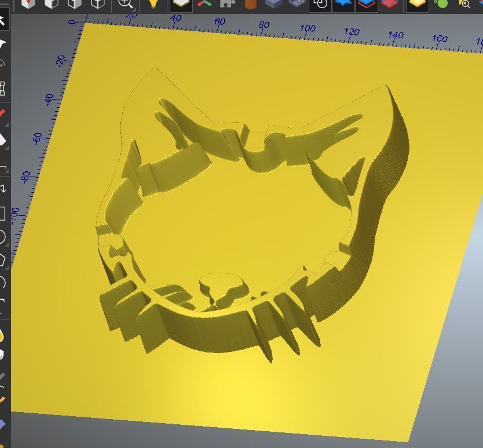Toggle the blue star relief icon

[x=343, y=4]
